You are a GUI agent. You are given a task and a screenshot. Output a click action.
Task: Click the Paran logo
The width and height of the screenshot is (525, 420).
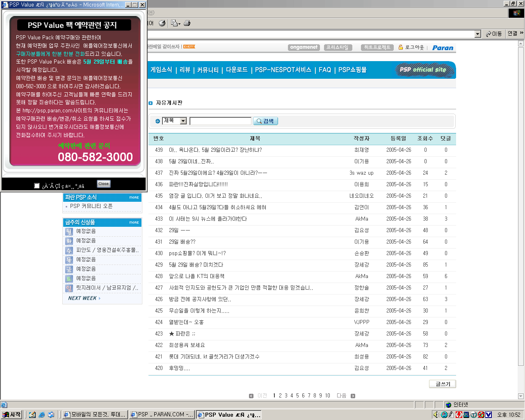point(443,48)
